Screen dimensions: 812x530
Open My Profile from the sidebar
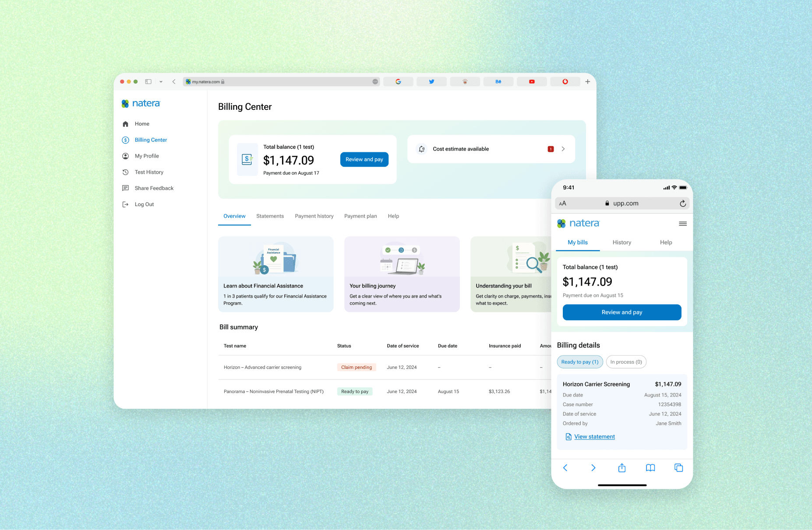(147, 156)
